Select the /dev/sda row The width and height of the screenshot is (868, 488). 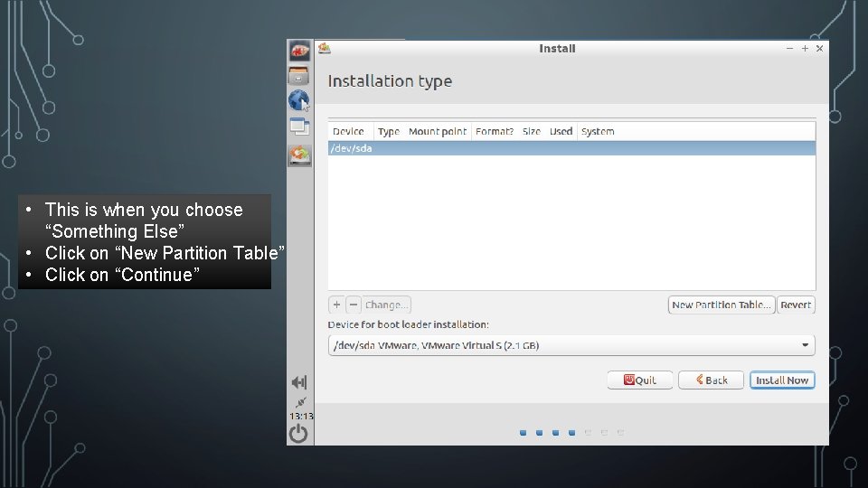[571, 148]
